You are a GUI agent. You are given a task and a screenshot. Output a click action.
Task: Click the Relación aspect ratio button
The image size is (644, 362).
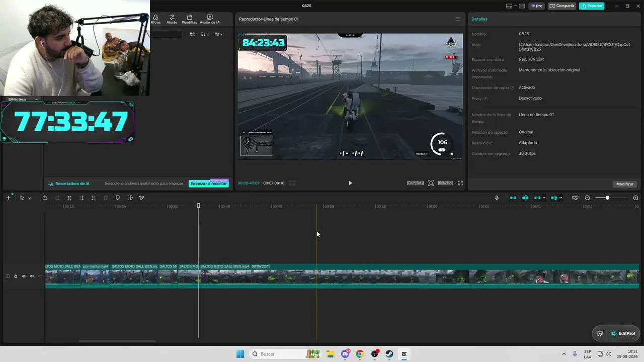pos(445,183)
